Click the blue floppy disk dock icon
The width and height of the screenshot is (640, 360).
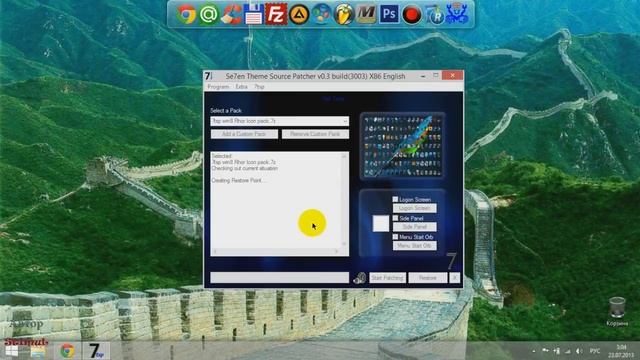point(253,15)
